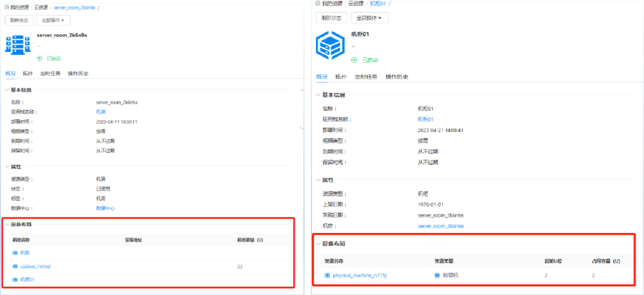Open 全部操作 dropdown in 机柜01 panel
644x295 pixels.
[369, 18]
